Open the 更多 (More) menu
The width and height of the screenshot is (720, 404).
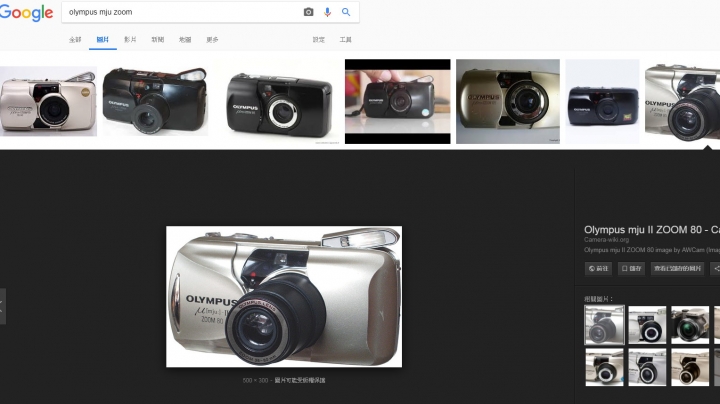[212, 40]
